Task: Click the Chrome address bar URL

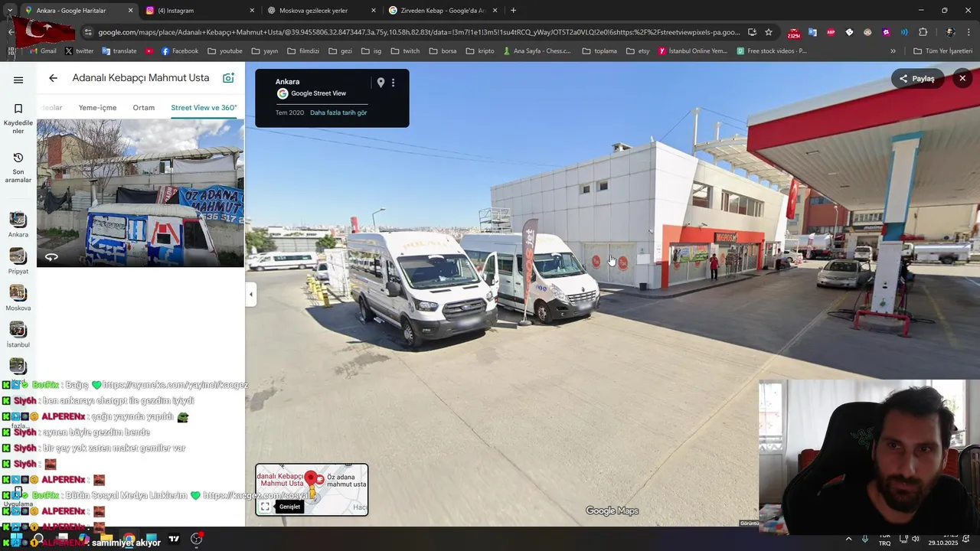Action: coord(419,32)
